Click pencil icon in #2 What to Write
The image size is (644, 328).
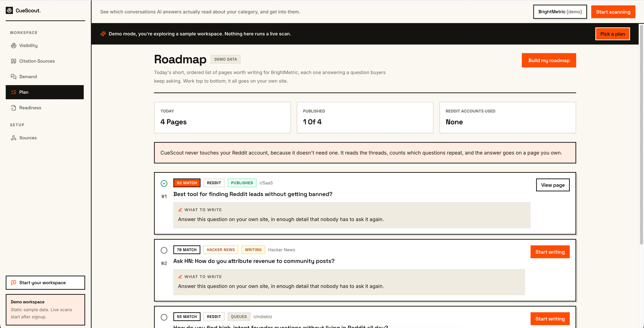click(x=180, y=277)
